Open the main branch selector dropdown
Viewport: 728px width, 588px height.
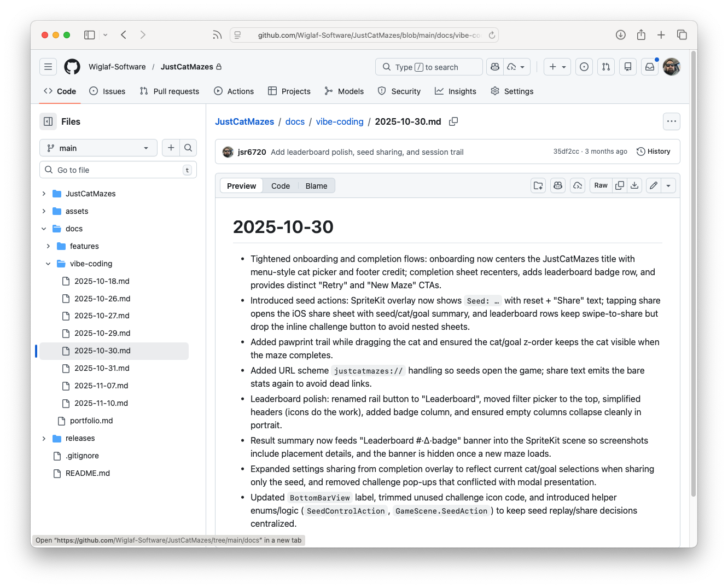pyautogui.click(x=98, y=148)
